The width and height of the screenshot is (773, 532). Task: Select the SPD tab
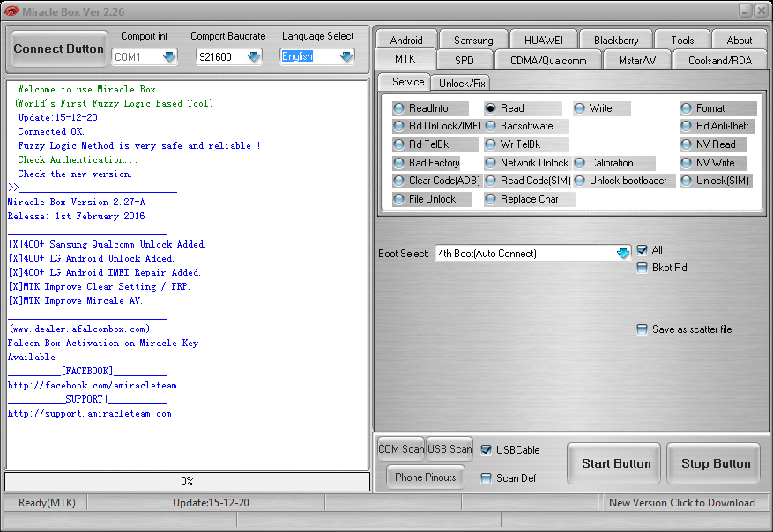tap(465, 60)
